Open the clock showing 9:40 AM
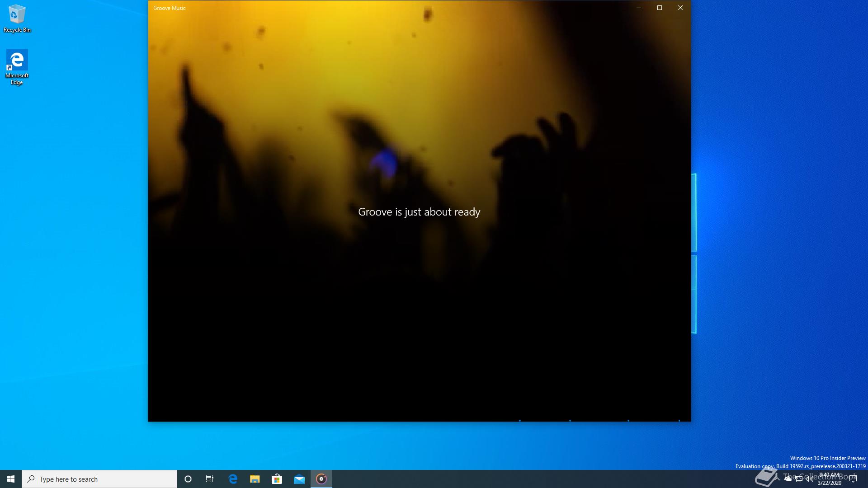Viewport: 868px width, 488px height. [x=829, y=479]
